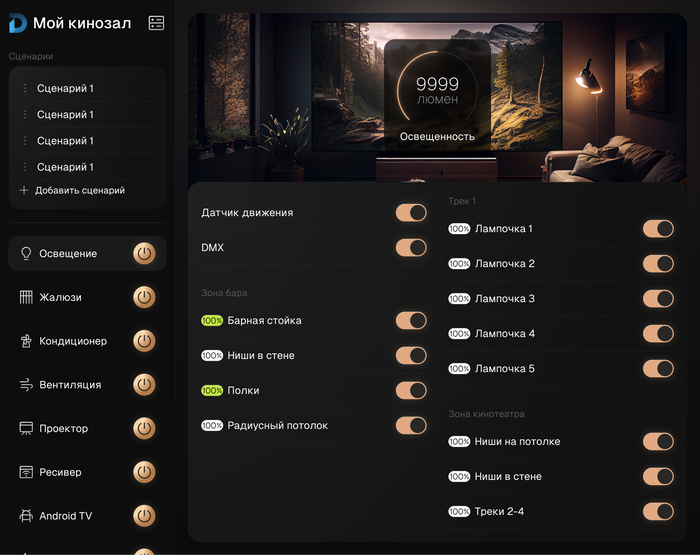Open the panel layout icon beside Мой кинозал
Screen dimensions: 700x555
click(156, 23)
